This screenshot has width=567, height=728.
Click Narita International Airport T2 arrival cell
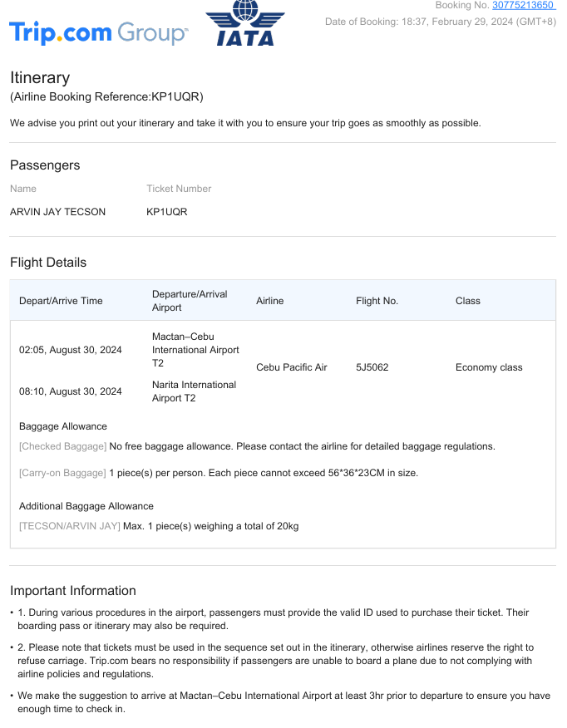[x=194, y=391]
